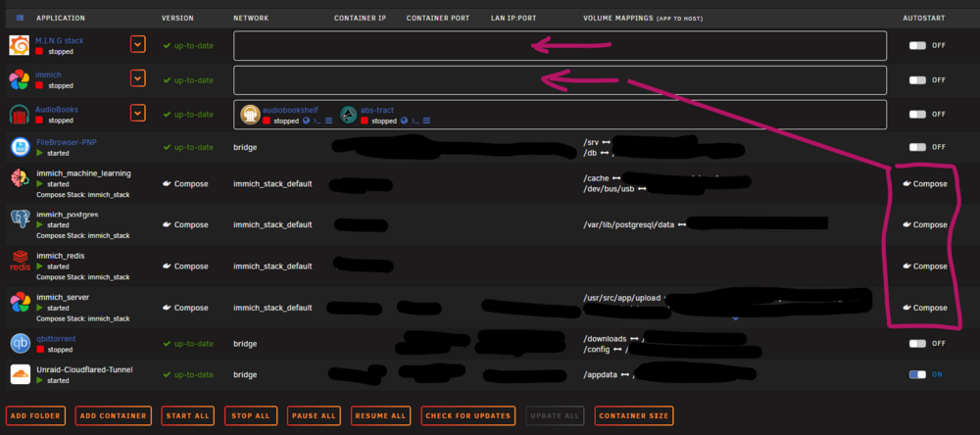Expand the M.I.N.G stack folder dropdown

137,44
